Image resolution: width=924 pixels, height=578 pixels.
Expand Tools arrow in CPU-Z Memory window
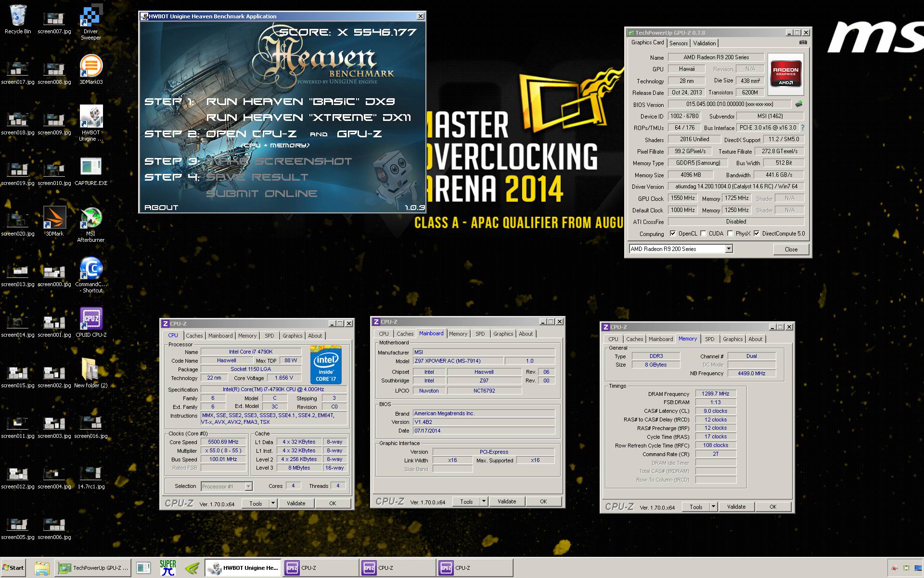714,507
